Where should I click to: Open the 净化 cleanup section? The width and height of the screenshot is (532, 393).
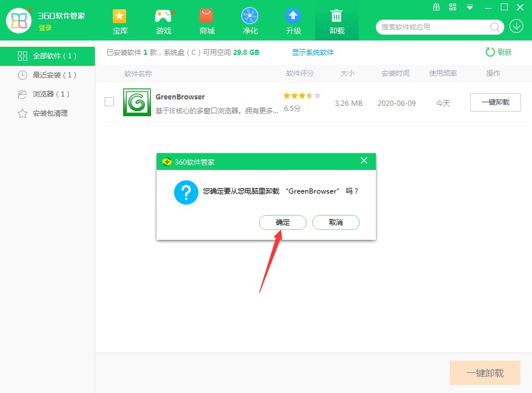[x=250, y=20]
